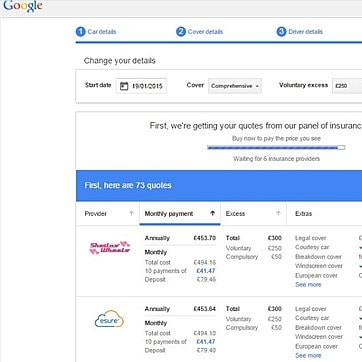
Task: Click Legal cover in Sheilas' Wheels extras
Action: tap(311, 238)
